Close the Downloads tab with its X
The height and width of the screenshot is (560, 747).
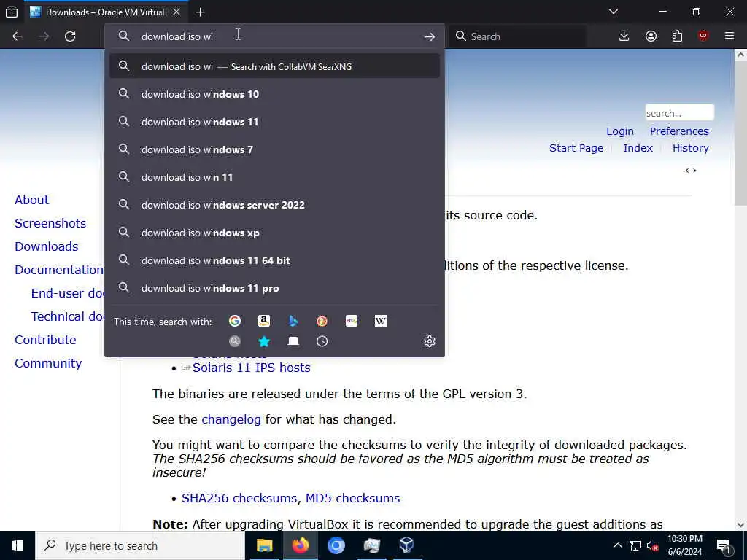coord(177,12)
